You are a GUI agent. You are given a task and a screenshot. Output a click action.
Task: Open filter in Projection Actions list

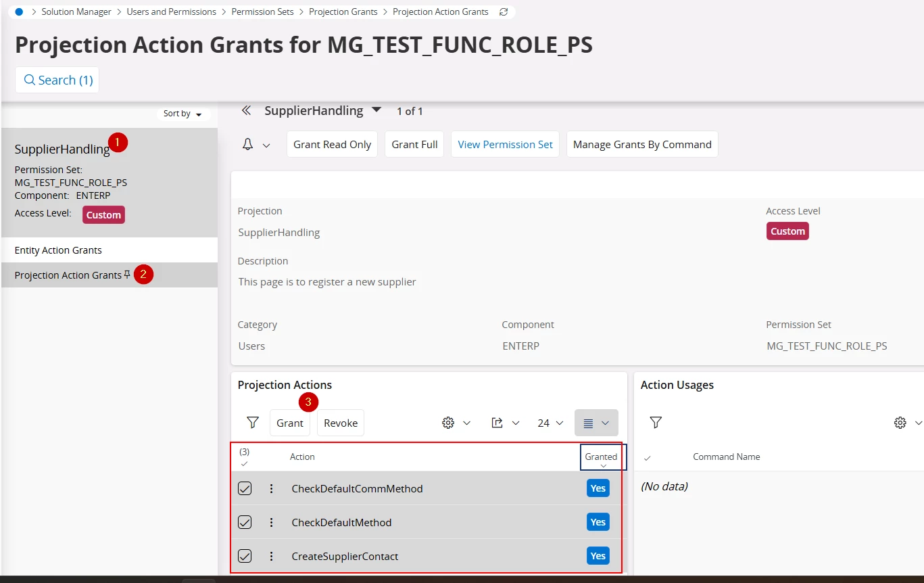[253, 423]
